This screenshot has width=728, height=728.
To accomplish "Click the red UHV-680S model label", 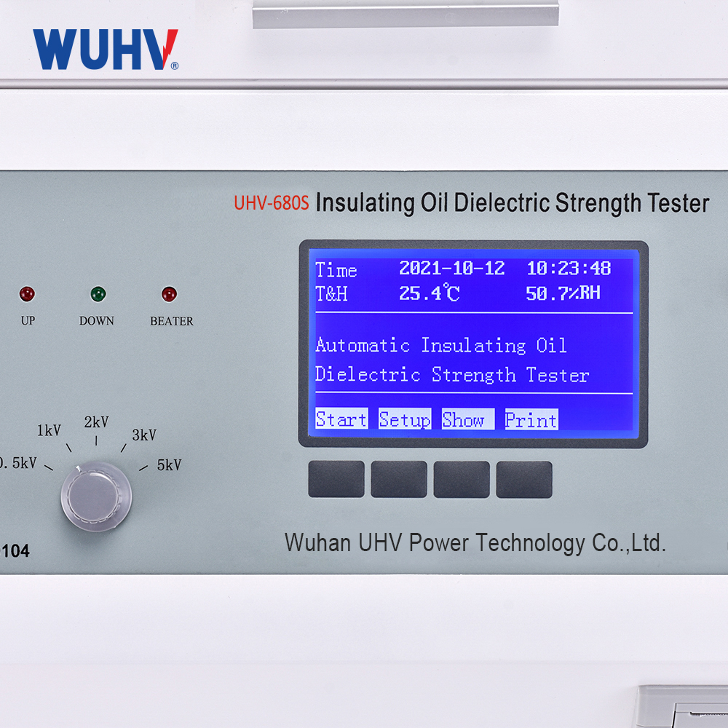I will 272,203.
